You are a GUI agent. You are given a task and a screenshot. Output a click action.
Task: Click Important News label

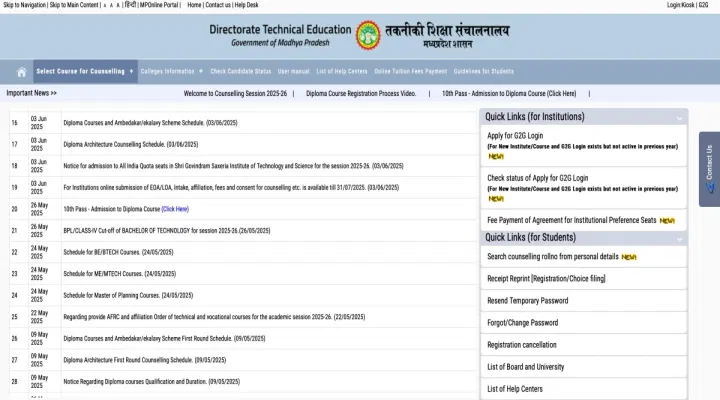[x=31, y=93]
